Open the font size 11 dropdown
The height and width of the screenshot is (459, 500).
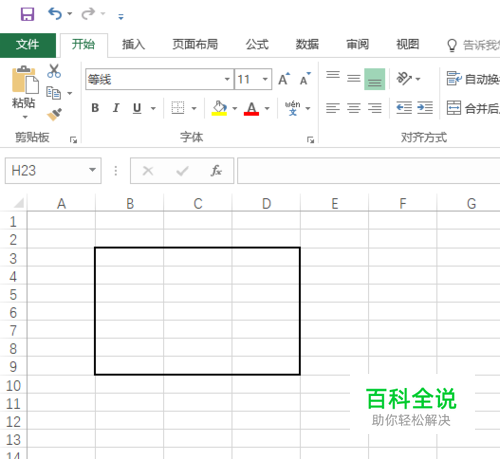(265, 79)
